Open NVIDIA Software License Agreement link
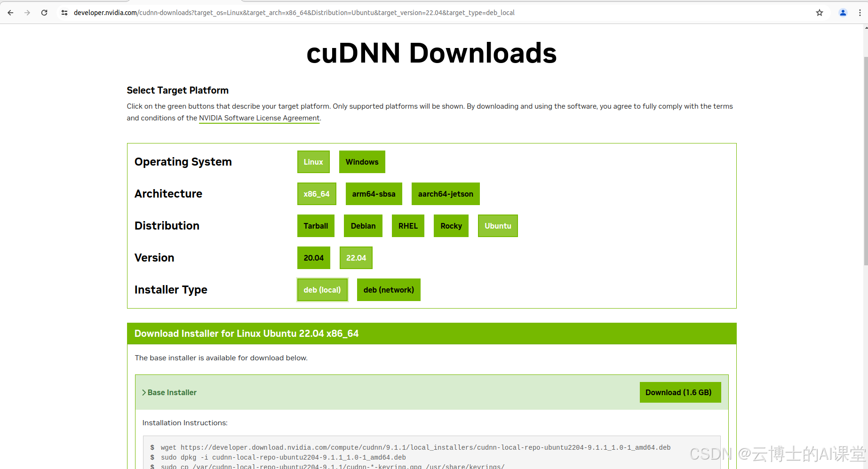Viewport: 868px width, 469px height. click(x=259, y=118)
